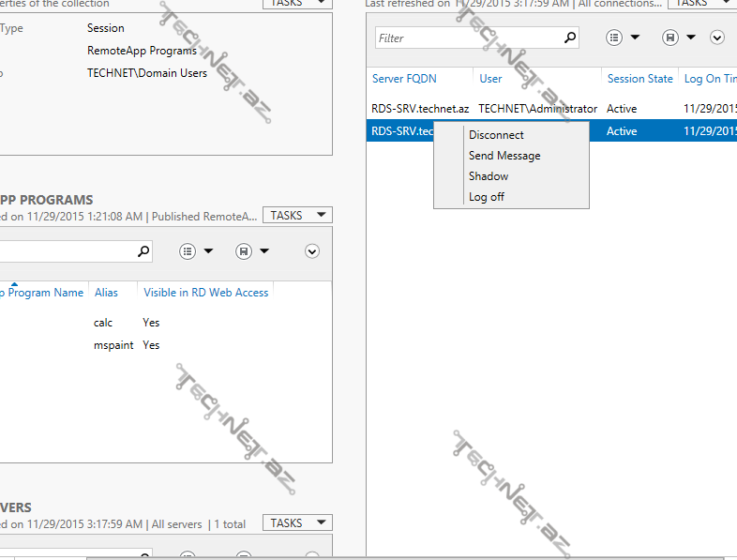737x560 pixels.
Task: Select the mspaint RemoteApp program row
Action: click(x=113, y=345)
